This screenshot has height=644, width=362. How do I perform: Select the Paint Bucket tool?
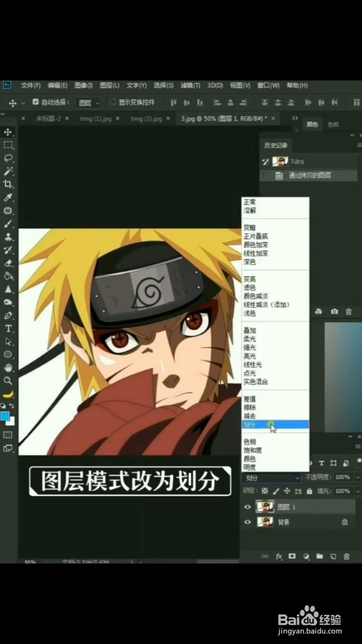[x=8, y=276]
